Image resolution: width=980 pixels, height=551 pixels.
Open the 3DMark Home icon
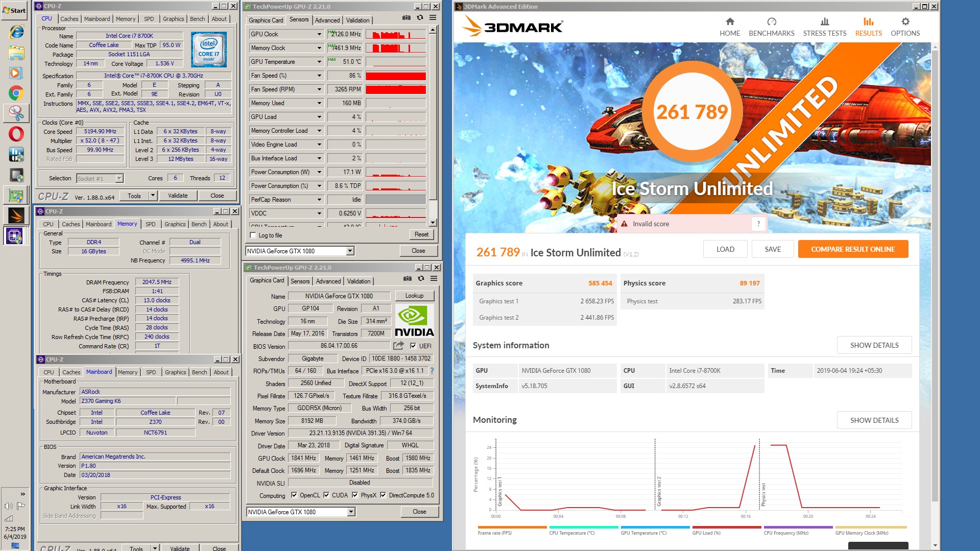tap(730, 27)
